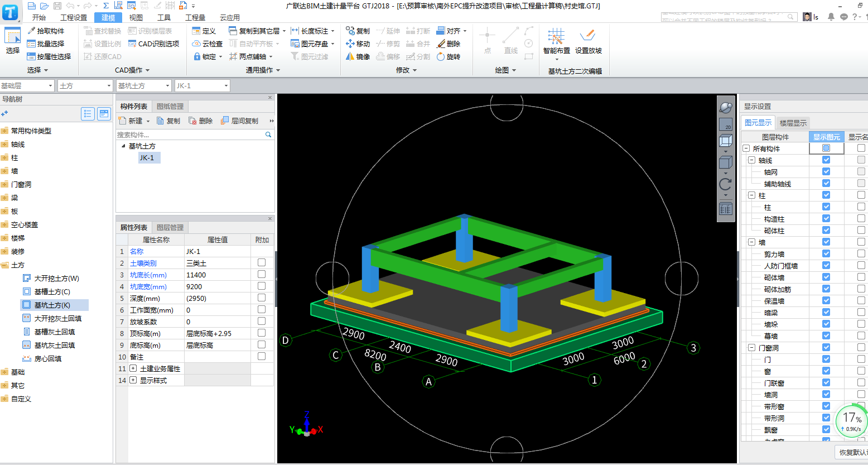Open the 土方 category dropdown

85,85
